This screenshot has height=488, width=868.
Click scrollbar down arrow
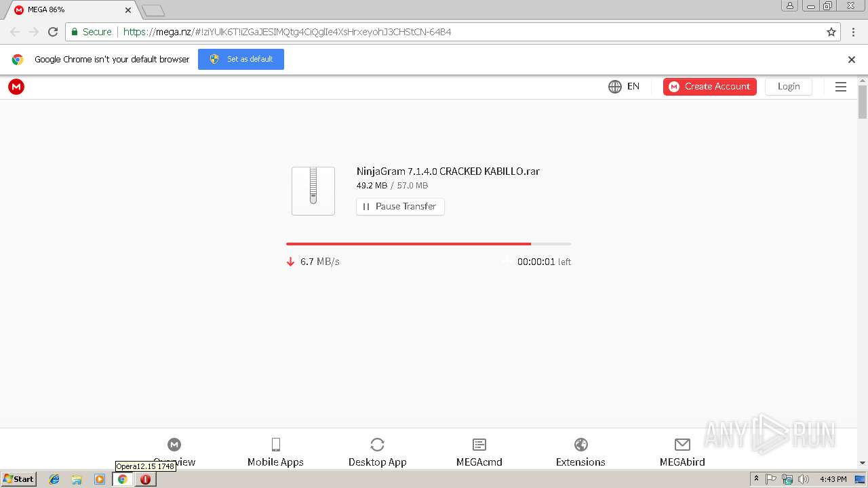tap(863, 464)
